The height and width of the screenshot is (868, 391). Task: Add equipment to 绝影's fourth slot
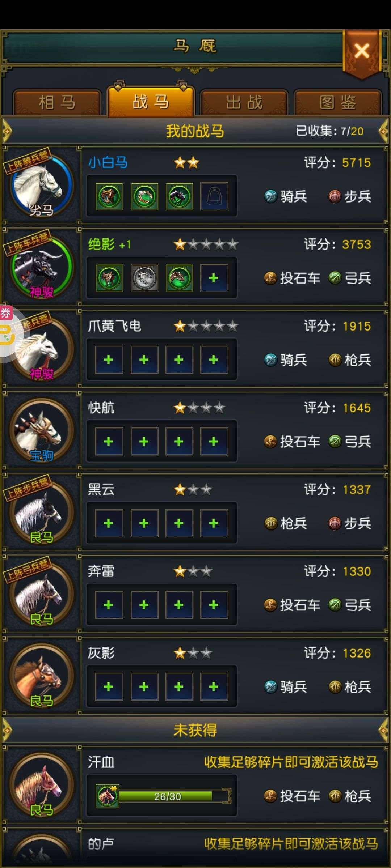coord(214,278)
